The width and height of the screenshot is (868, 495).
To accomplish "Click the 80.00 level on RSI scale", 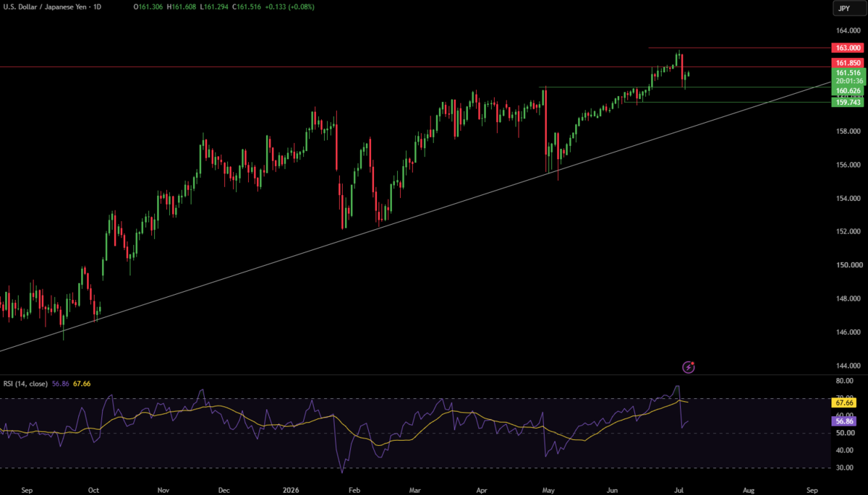I will pyautogui.click(x=844, y=381).
